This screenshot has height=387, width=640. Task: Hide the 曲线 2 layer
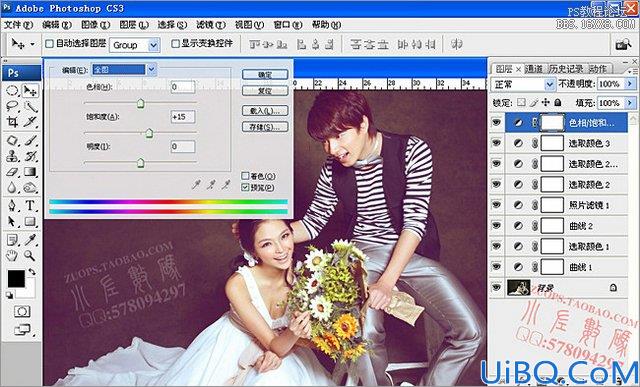point(496,225)
